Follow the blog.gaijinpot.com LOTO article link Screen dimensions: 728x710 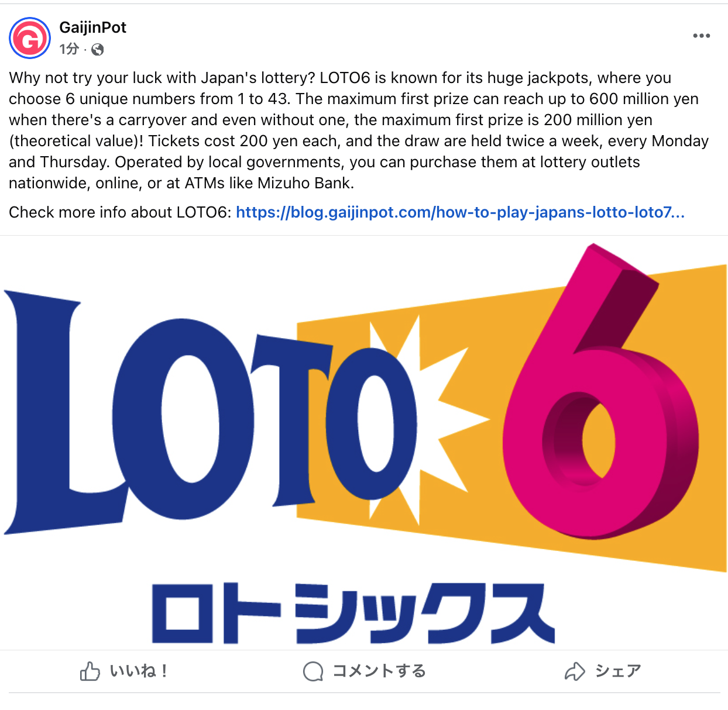pyautogui.click(x=460, y=212)
